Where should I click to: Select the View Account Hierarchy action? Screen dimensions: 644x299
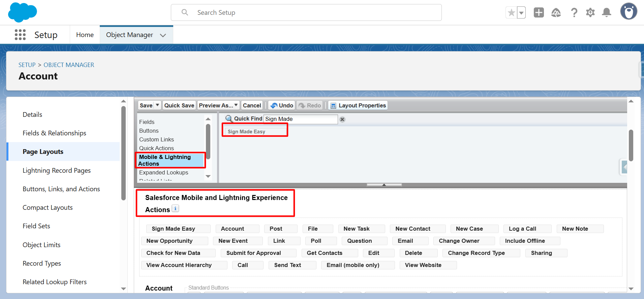tap(184, 265)
